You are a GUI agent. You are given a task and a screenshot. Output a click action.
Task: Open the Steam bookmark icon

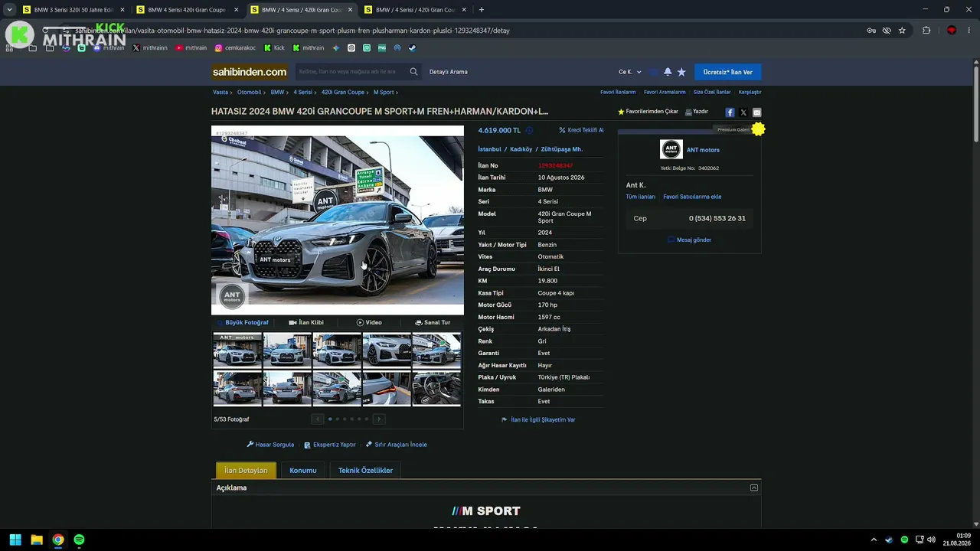pos(412,47)
